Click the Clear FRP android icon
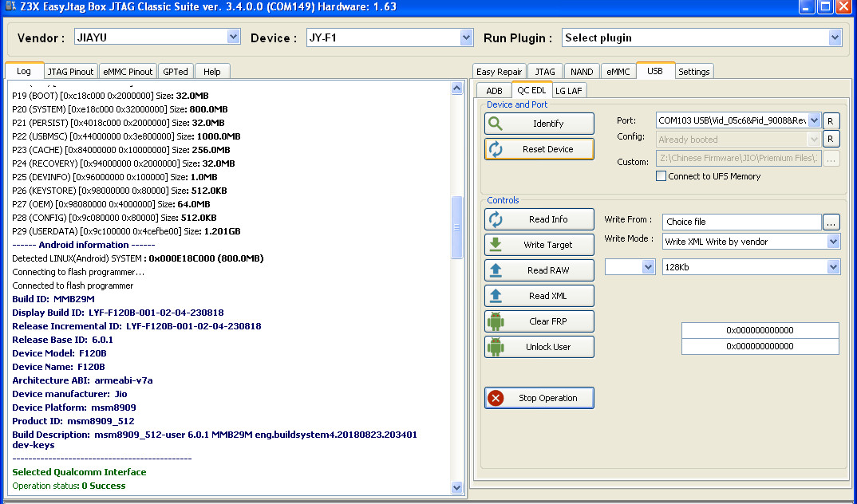 (496, 321)
